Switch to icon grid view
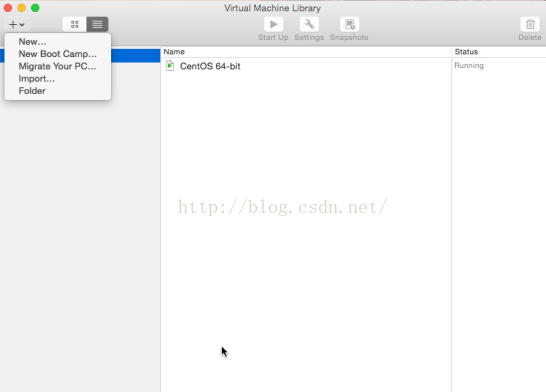This screenshot has width=546, height=392. coord(75,24)
